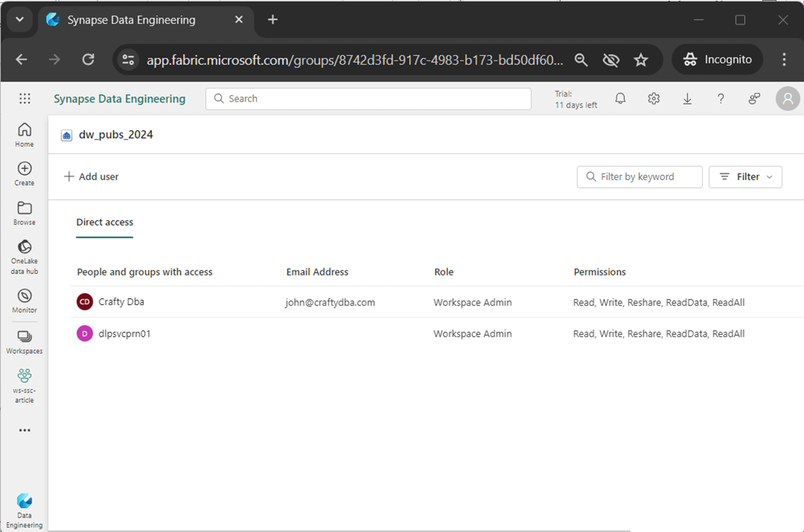Click the Role column header
804x532 pixels.
tap(444, 272)
